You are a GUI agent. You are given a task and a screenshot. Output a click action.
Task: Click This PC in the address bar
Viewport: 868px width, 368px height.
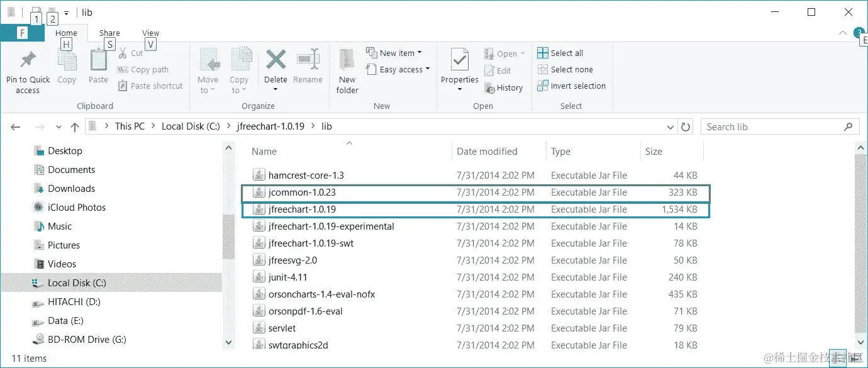[130, 126]
